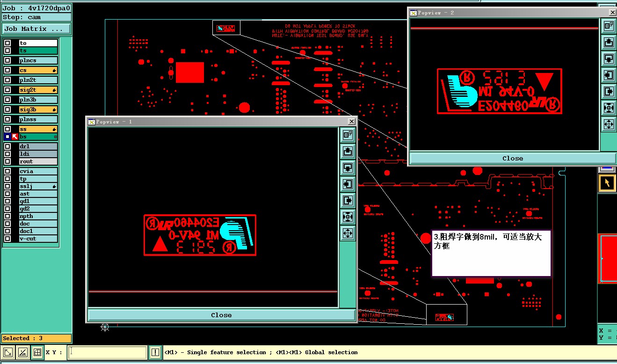Image resolution: width=617 pixels, height=364 pixels.
Task: Toggle the checkbox for layer bs
Action: point(7,137)
